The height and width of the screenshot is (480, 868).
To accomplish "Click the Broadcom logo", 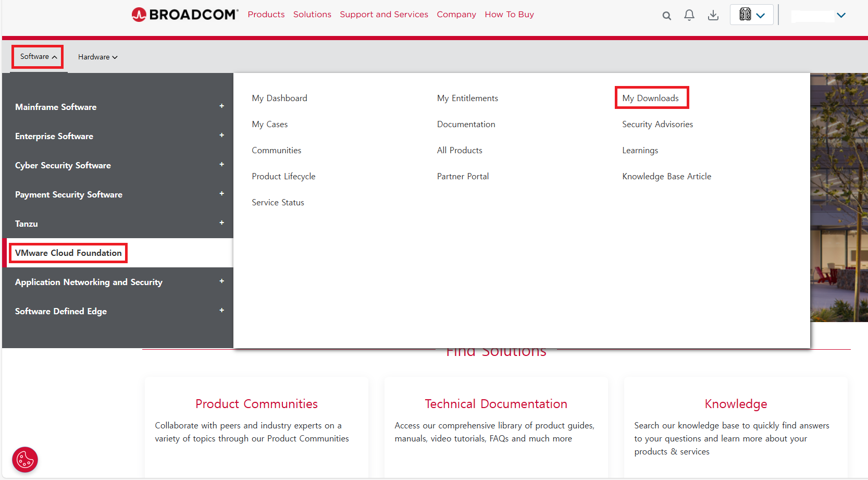I will point(185,15).
